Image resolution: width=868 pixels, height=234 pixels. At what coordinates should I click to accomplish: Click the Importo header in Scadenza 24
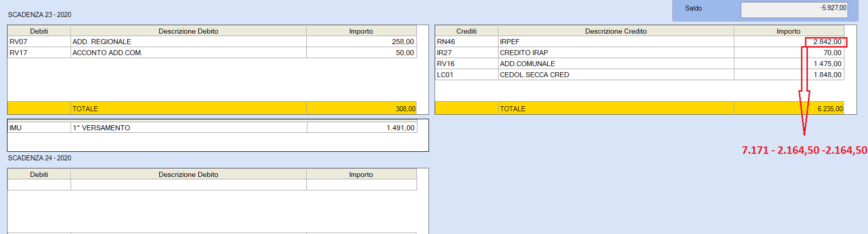(361, 174)
